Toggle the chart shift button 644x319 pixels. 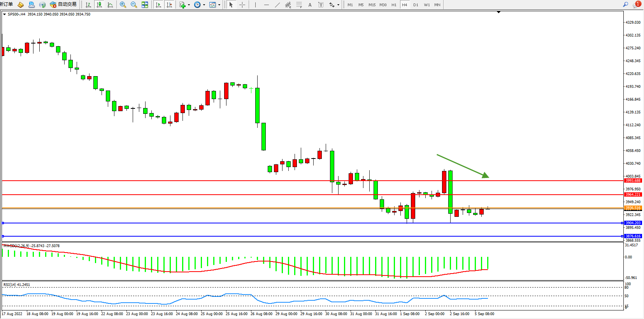click(169, 5)
